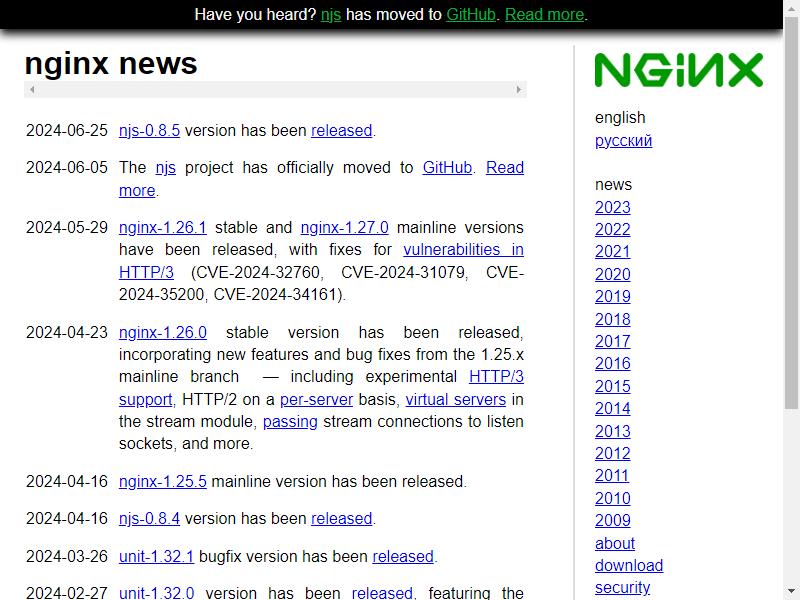Screen dimensions: 800x600
Task: Click the nginx news heading
Action: [111, 64]
